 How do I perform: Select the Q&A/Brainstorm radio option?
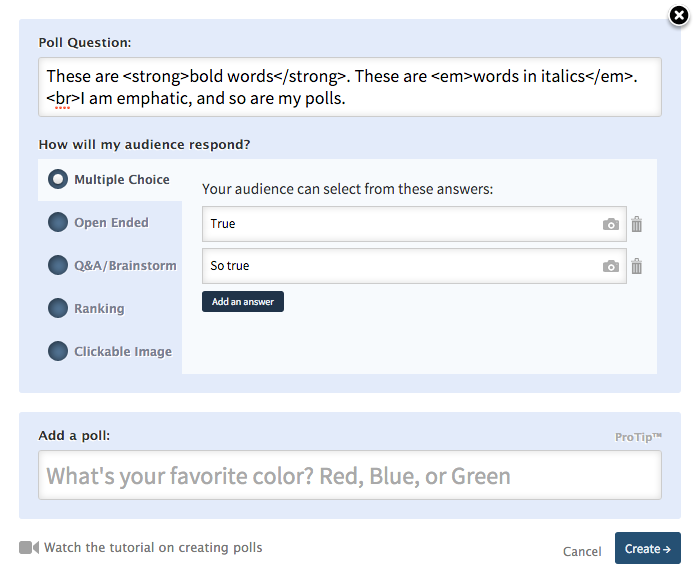click(x=58, y=265)
